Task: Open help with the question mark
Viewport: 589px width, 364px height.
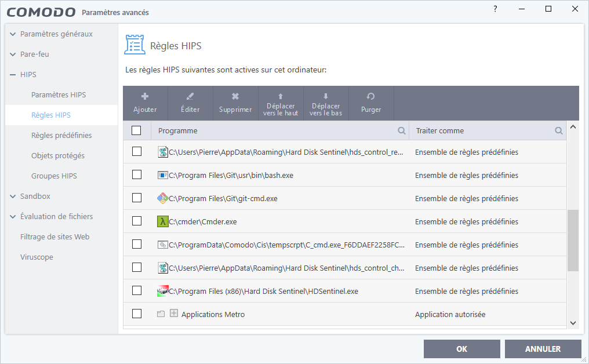Action: tap(495, 9)
